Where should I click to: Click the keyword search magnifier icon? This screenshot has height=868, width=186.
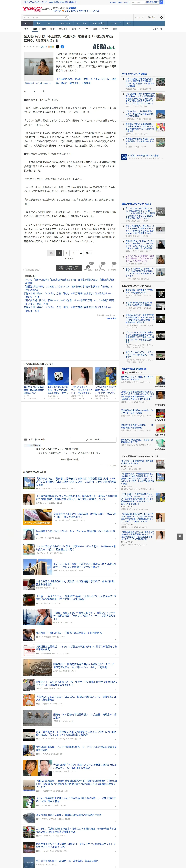[66, 17]
